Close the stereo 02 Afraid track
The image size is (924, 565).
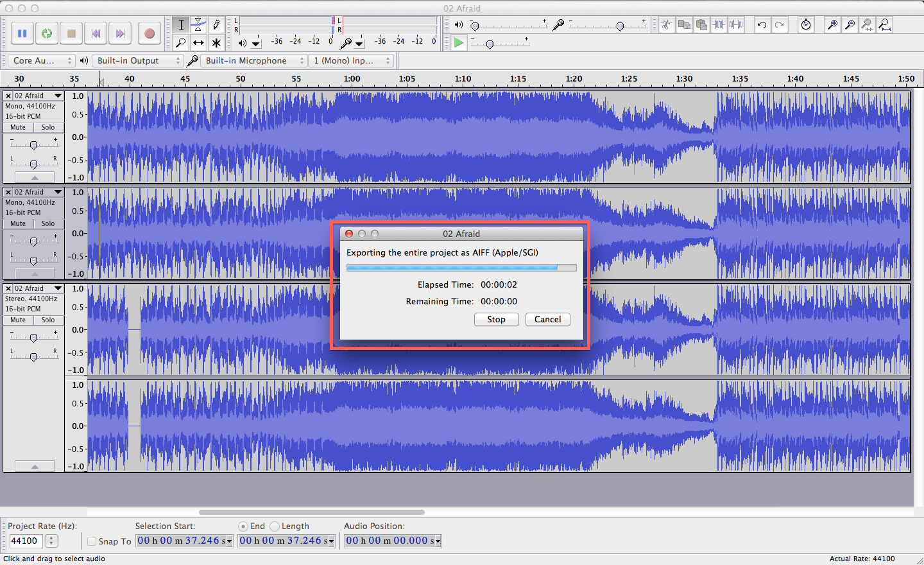tap(8, 288)
